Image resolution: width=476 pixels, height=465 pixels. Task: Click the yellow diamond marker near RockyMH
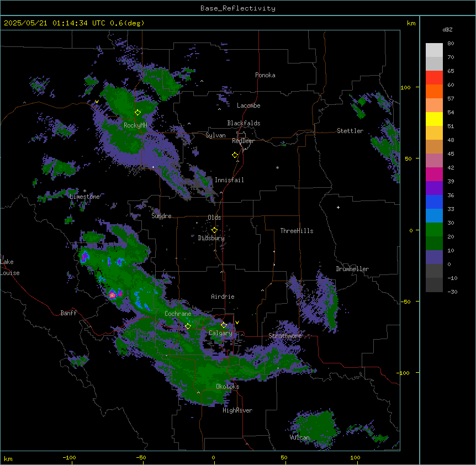[x=138, y=113]
